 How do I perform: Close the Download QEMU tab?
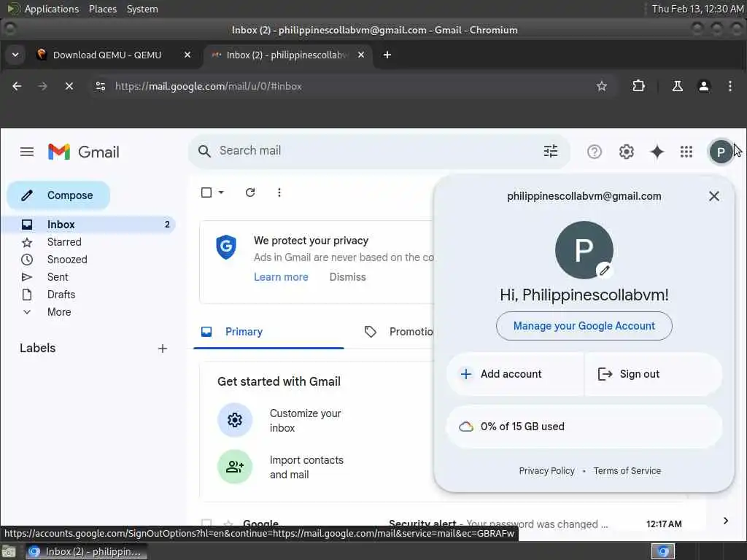coord(187,55)
